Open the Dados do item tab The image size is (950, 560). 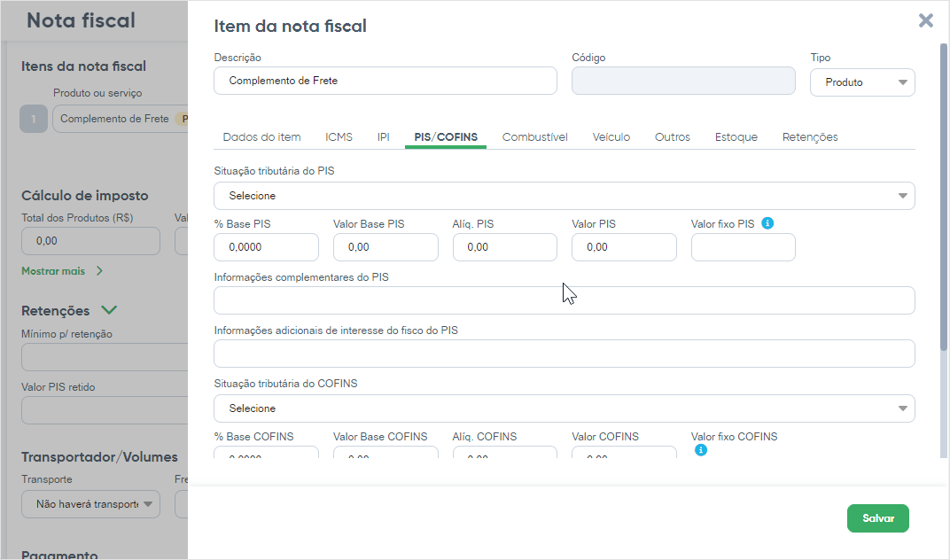coord(261,137)
